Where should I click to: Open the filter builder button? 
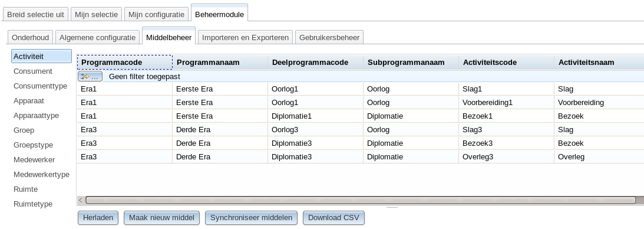click(x=90, y=77)
